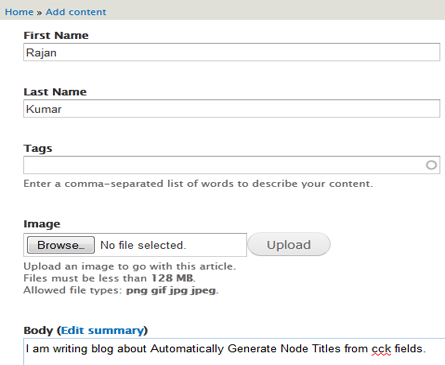Click the Last Name label
Image resolution: width=445 pixels, height=365 pixels.
(55, 92)
